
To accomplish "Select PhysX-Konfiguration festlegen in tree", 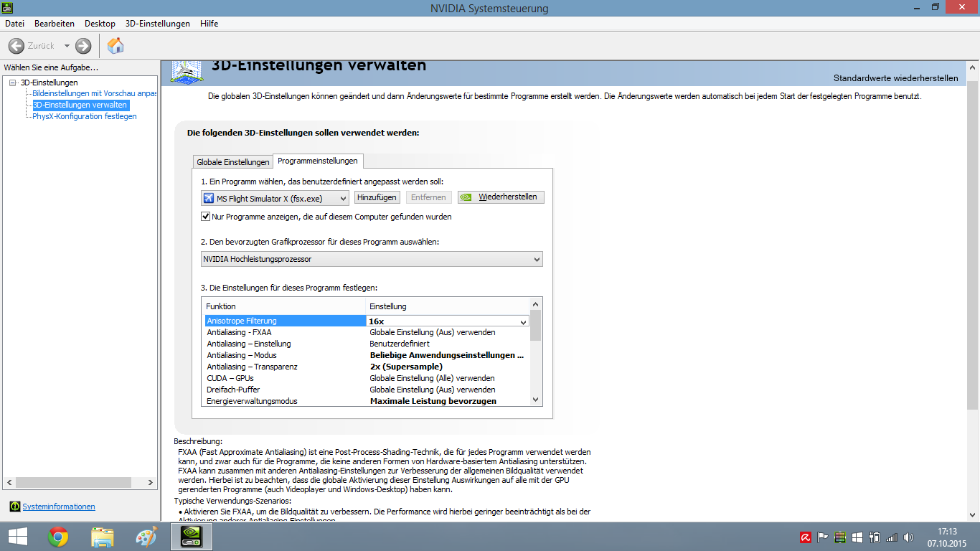I will [x=85, y=116].
